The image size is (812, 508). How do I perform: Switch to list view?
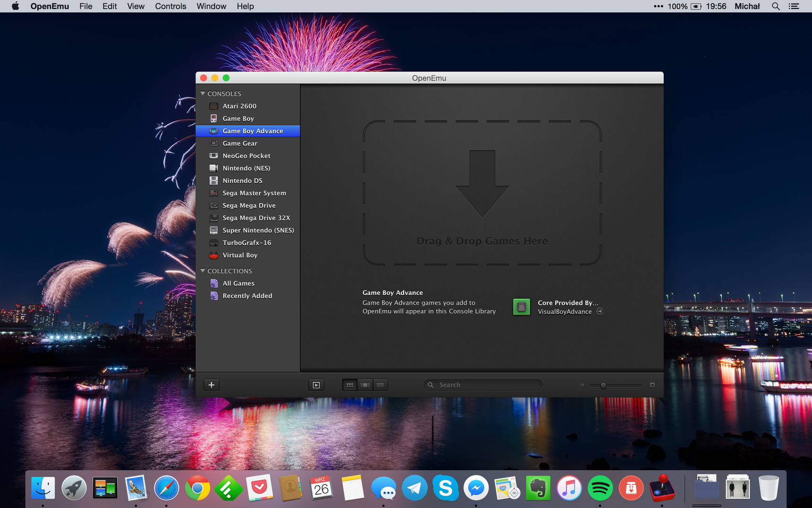(x=380, y=385)
